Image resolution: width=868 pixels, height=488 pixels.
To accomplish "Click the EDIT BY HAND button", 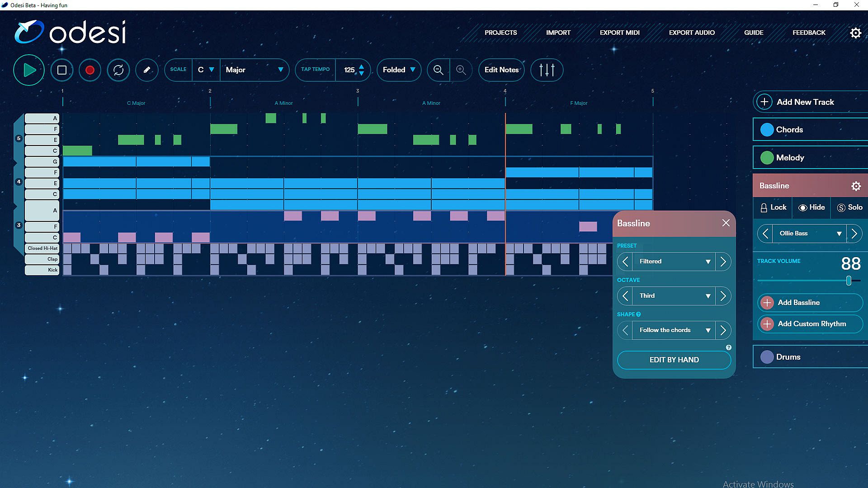I will [x=674, y=360].
